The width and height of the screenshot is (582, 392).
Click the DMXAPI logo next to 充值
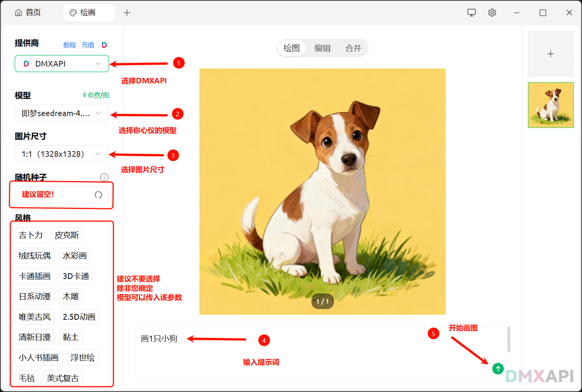(104, 45)
